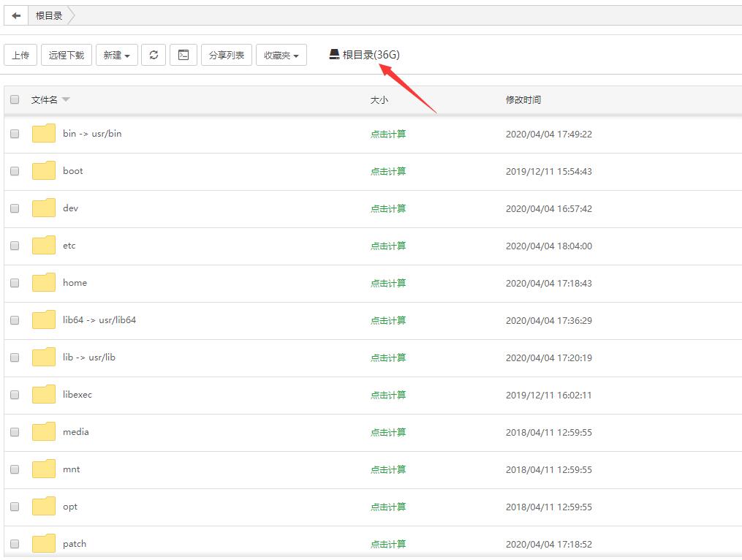Open the boot folder name
This screenshot has width=742, height=560.
pos(73,171)
